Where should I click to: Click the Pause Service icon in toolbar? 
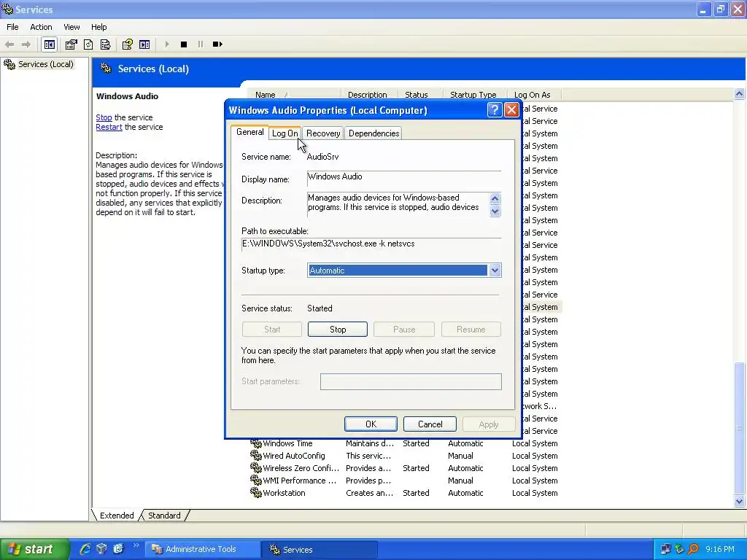201,44
